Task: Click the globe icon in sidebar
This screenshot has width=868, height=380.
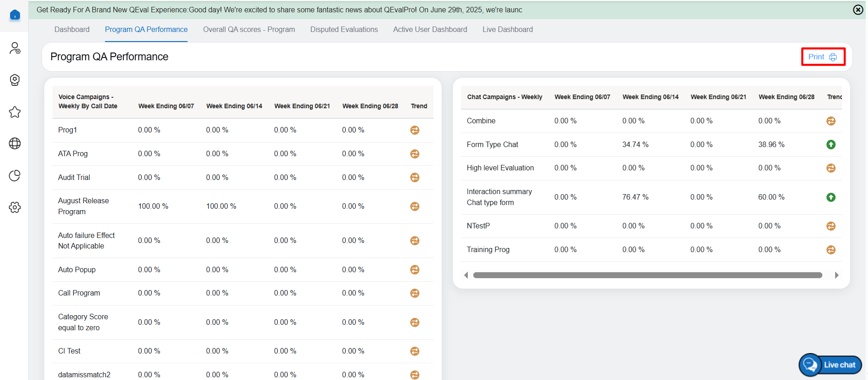Action: [15, 143]
